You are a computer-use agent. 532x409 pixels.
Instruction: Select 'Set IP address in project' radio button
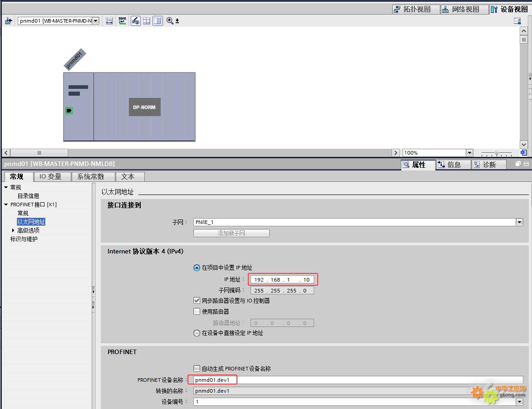(x=197, y=268)
